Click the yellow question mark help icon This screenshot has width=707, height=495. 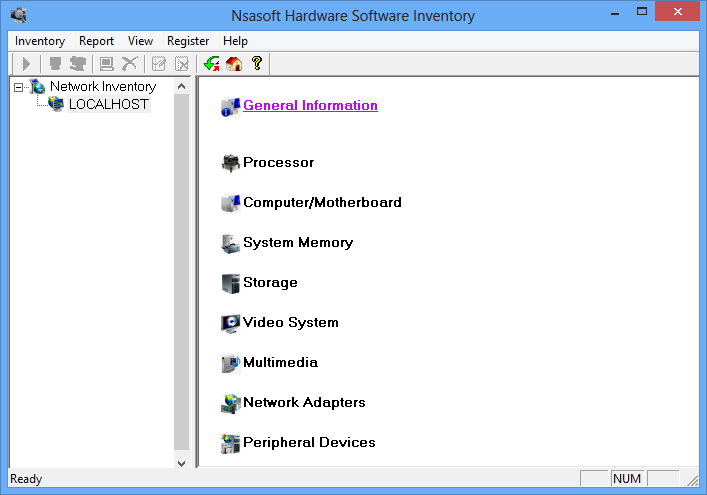[257, 63]
